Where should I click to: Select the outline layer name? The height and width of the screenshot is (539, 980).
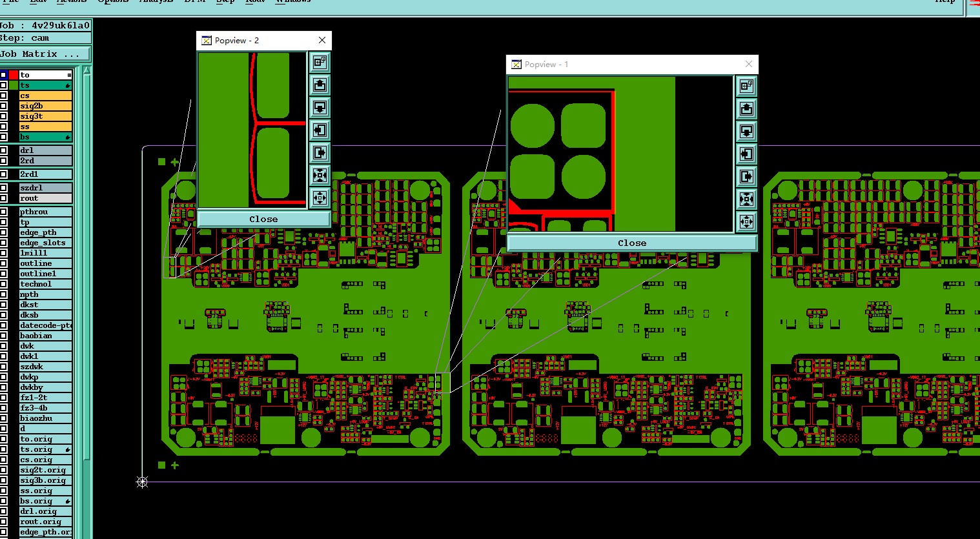click(x=45, y=263)
